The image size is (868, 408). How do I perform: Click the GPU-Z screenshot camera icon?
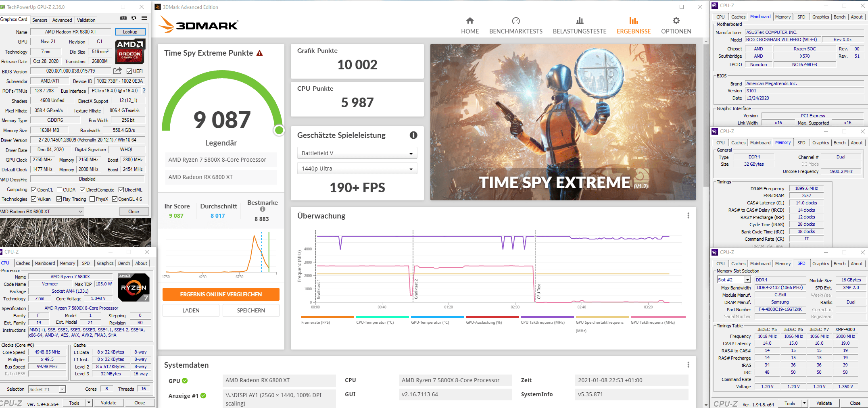(x=123, y=18)
